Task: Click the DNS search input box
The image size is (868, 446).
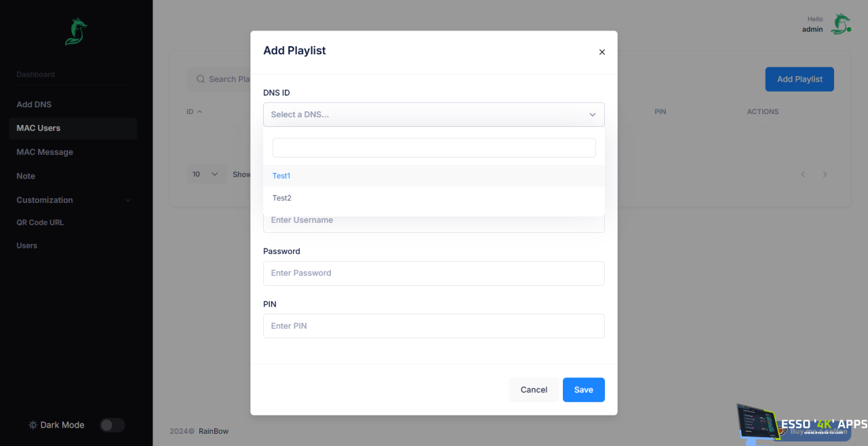Action: (x=433, y=148)
